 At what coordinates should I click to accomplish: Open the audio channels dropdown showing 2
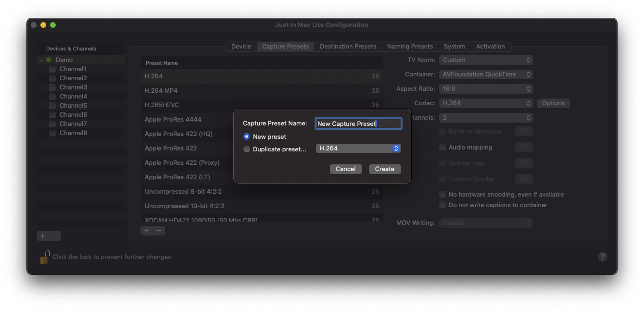pos(486,118)
